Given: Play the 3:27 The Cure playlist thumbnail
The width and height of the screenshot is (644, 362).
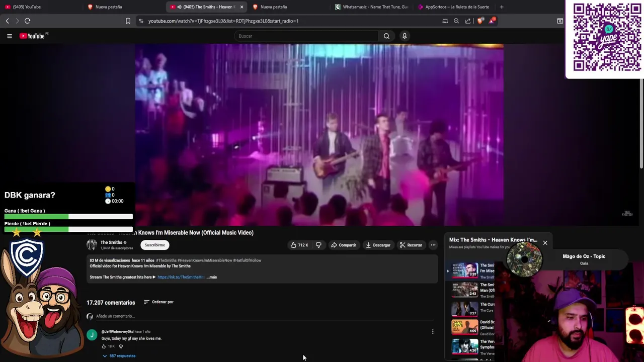Looking at the screenshot, I should point(464,309).
